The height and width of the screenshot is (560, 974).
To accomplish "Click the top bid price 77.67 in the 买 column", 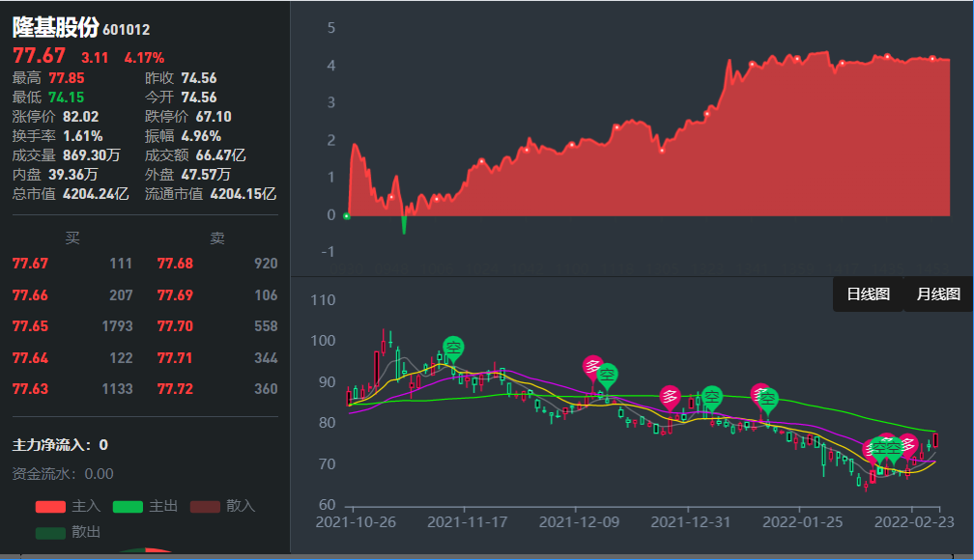I will (x=30, y=264).
